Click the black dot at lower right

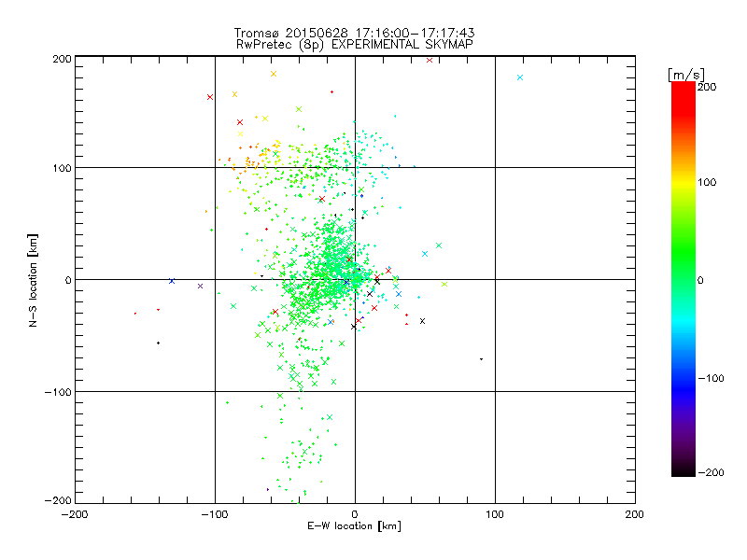coord(481,359)
